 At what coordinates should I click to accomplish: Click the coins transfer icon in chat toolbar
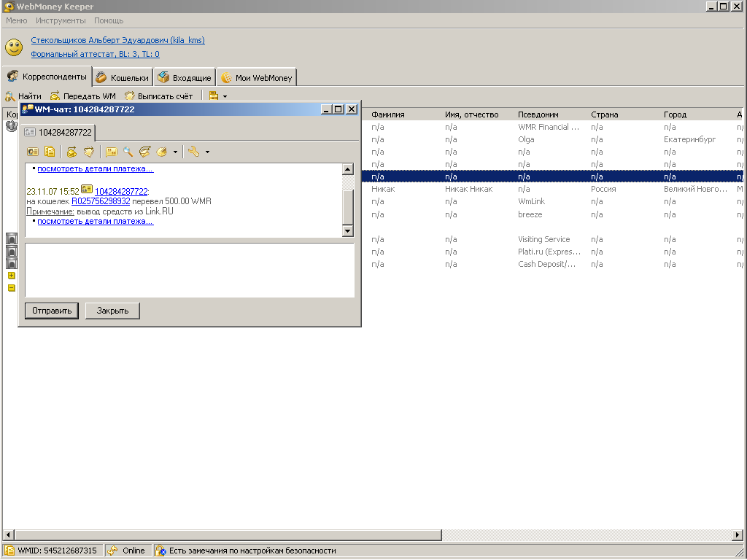(x=71, y=152)
